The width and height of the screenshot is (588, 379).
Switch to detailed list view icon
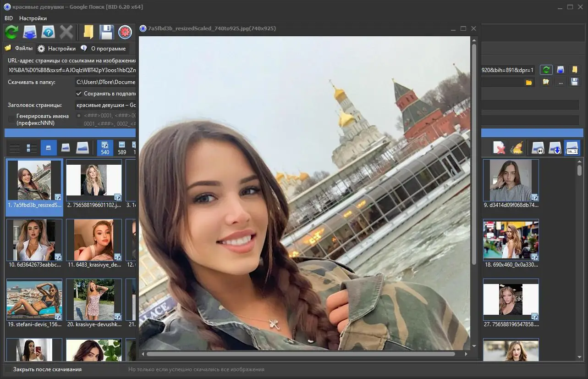click(32, 148)
